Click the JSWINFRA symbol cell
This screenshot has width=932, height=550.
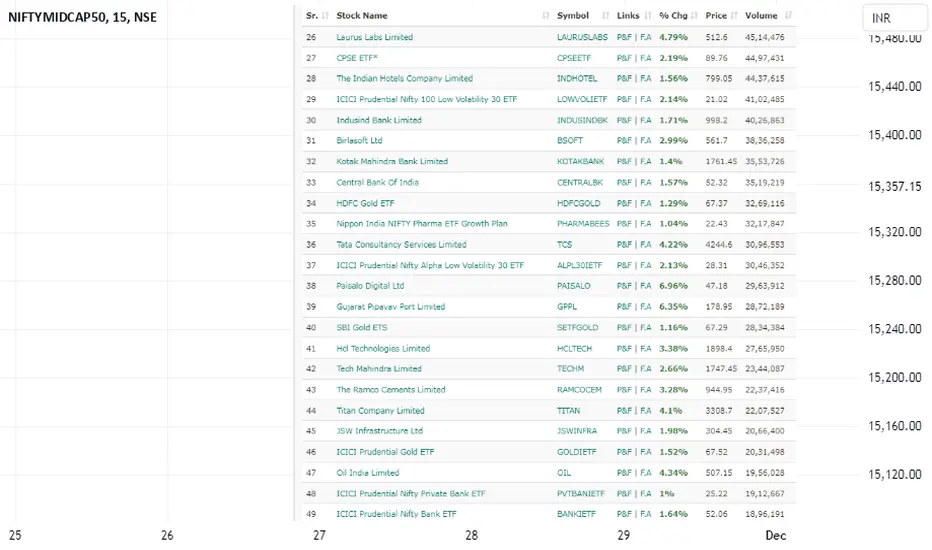[x=577, y=430]
